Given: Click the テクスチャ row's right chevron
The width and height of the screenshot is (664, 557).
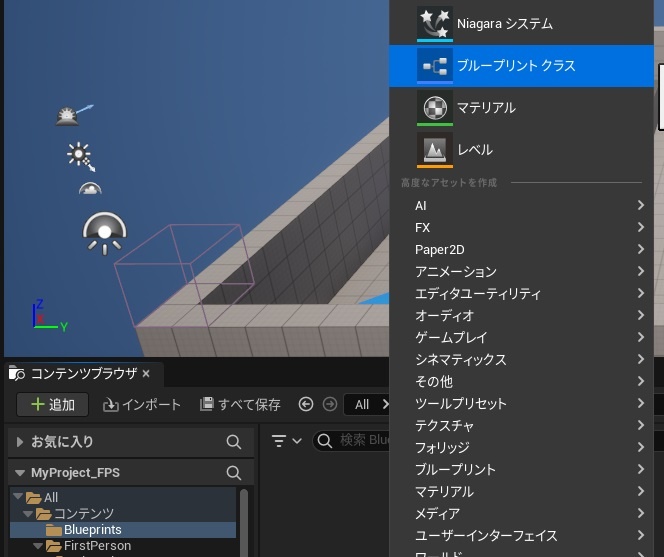Looking at the screenshot, I should [x=641, y=425].
